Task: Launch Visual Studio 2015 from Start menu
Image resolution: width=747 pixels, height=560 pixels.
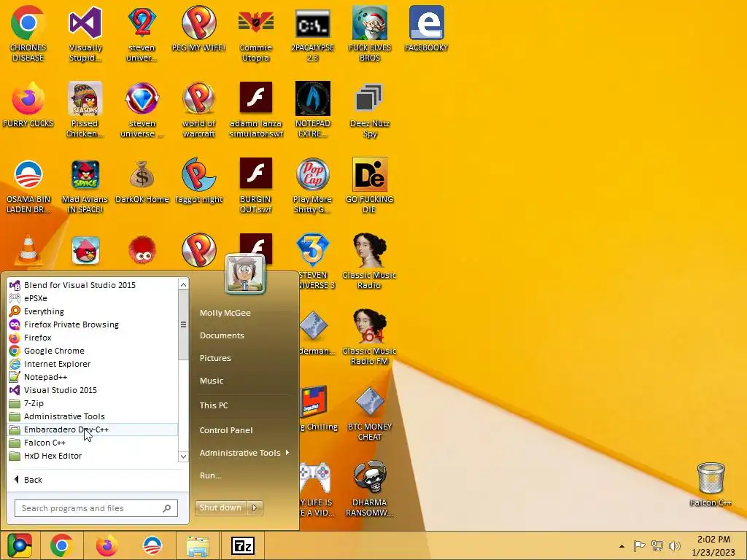Action: (x=93, y=390)
